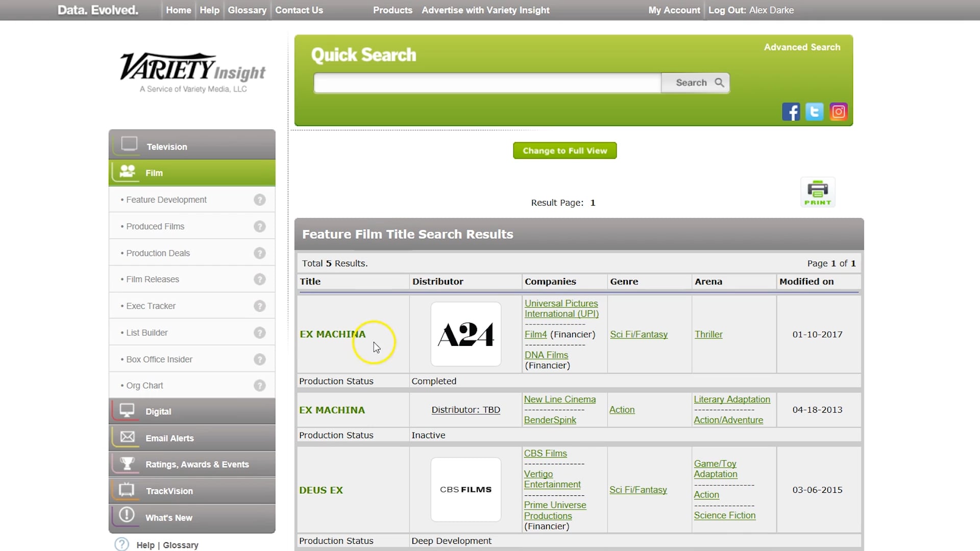980x551 pixels.
Task: Open the Twitter social icon
Action: (x=815, y=112)
